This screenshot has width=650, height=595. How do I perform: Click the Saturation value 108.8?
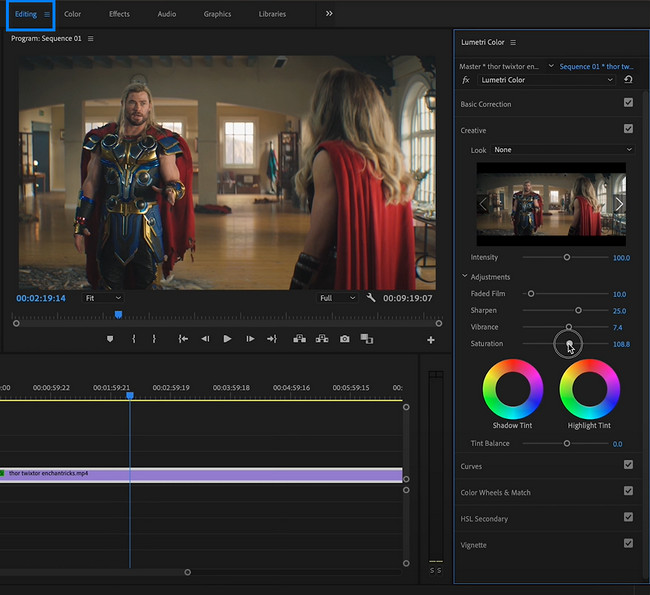coord(621,344)
